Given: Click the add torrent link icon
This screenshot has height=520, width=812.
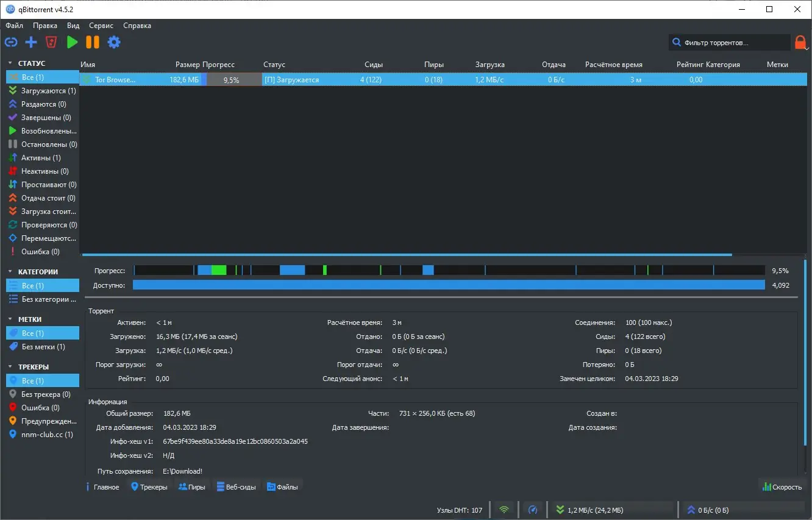Looking at the screenshot, I should [11, 42].
